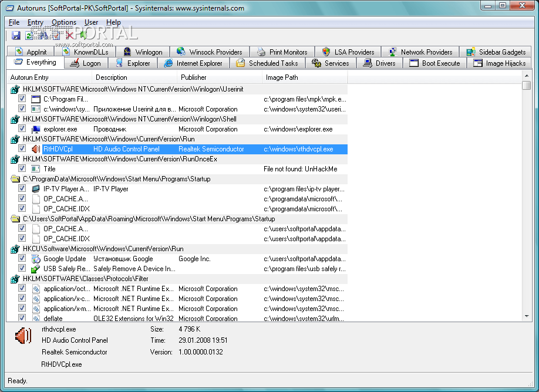Click the version value 1.00.0000.0132
539x392 pixels.
[201, 352]
